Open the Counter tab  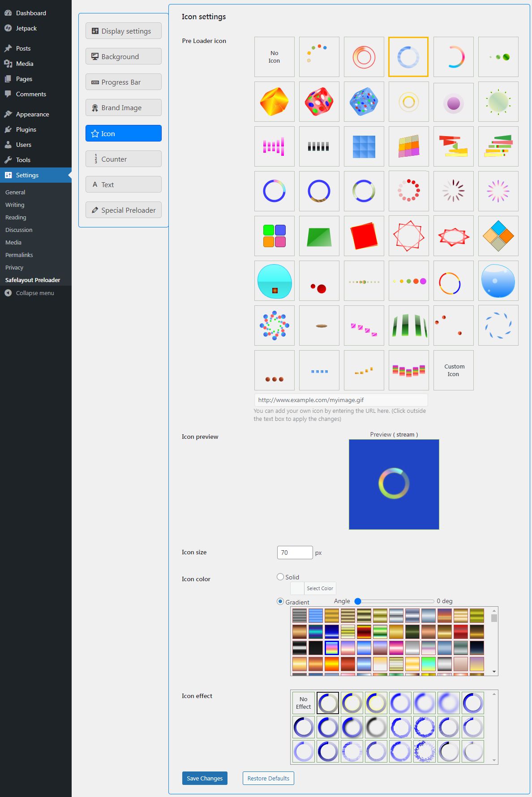(124, 159)
